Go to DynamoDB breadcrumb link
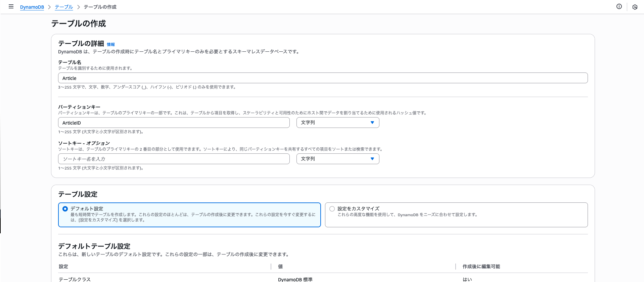The width and height of the screenshot is (644, 282). tap(32, 7)
